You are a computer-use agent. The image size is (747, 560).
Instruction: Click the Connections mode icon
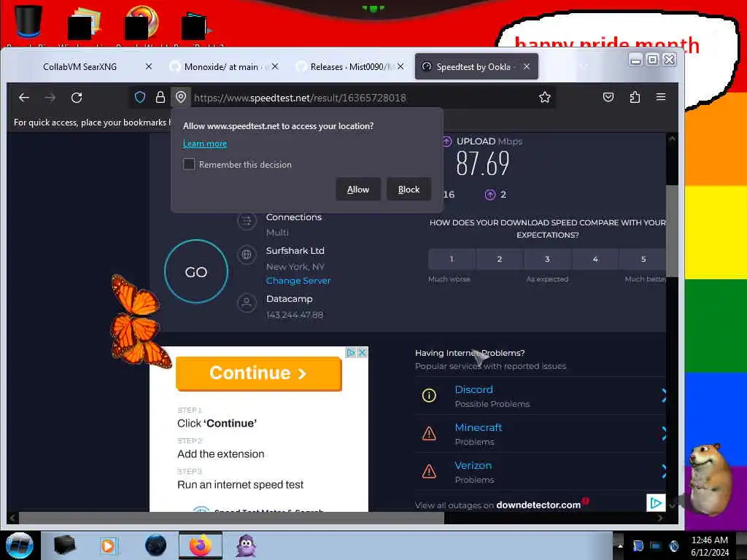[x=247, y=221]
